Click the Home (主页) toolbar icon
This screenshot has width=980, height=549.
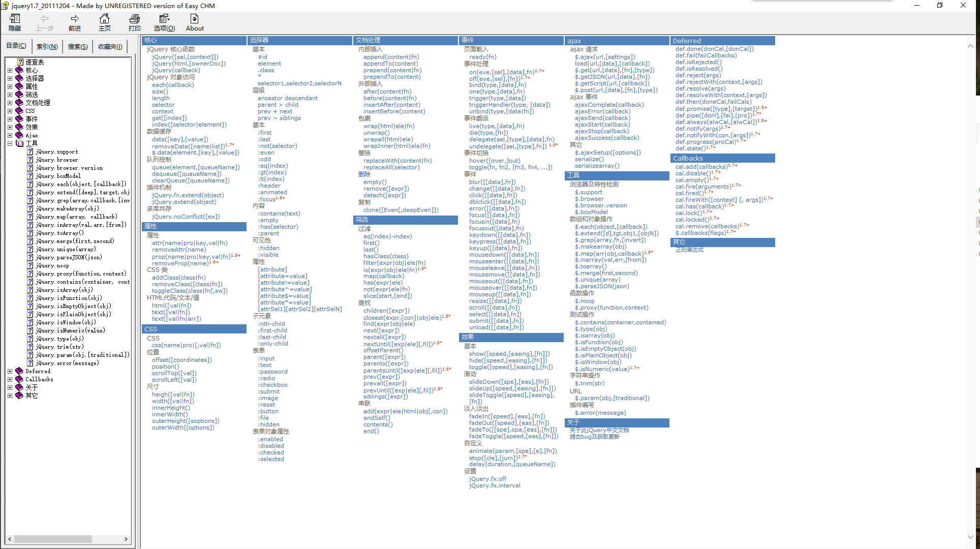[x=104, y=19]
